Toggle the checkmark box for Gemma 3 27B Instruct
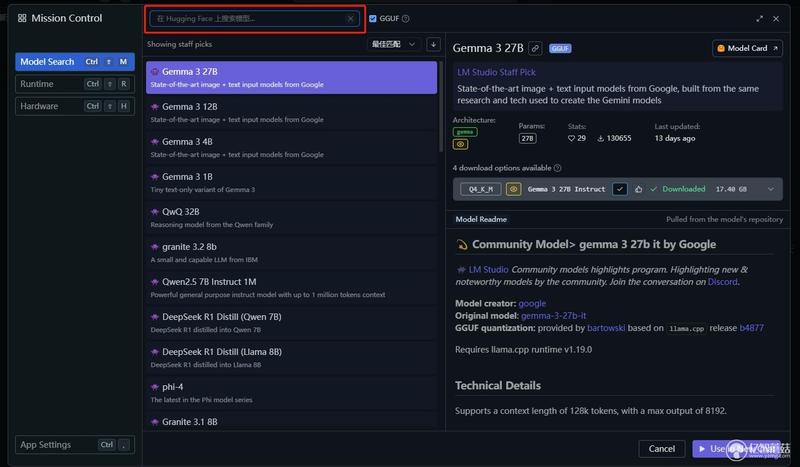This screenshot has width=800, height=467. [619, 189]
